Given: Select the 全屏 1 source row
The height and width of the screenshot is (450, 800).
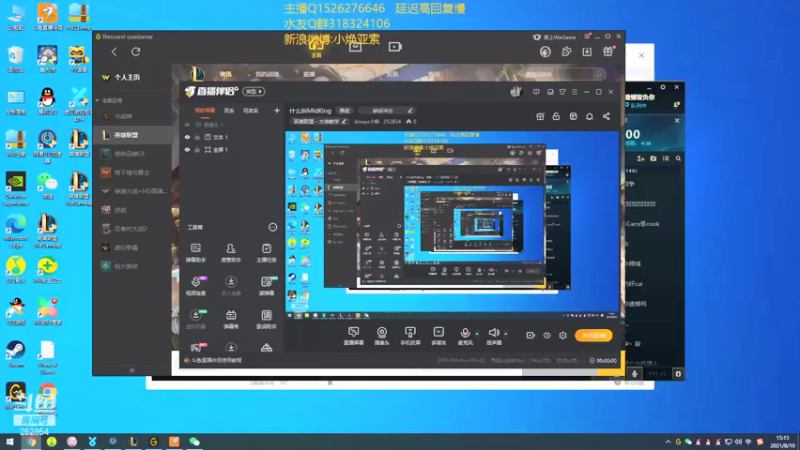Looking at the screenshot, I should (x=232, y=150).
